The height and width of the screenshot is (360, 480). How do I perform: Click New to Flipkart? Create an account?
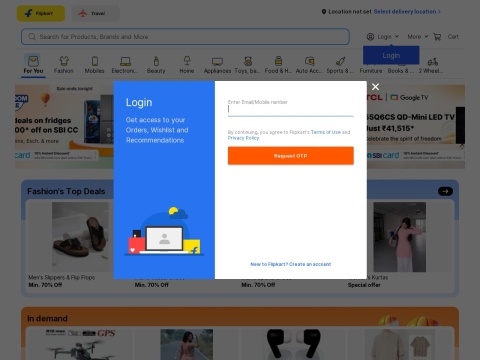pyautogui.click(x=291, y=264)
